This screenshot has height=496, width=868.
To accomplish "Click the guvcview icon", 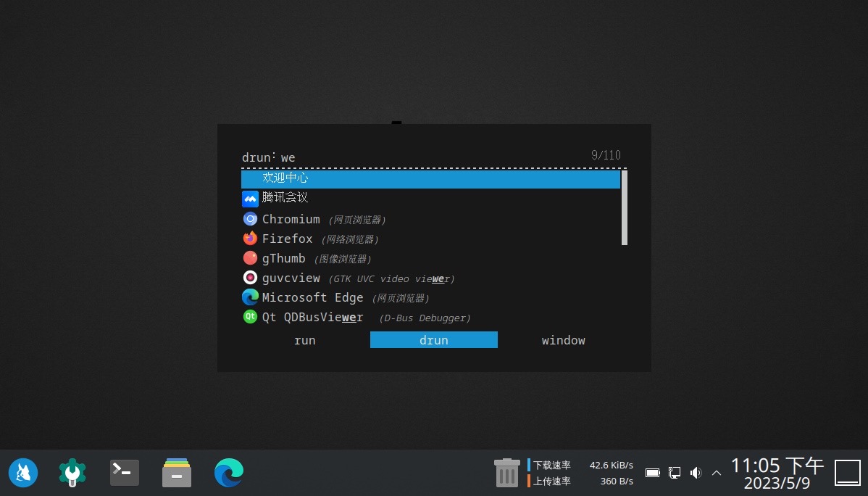I will pos(250,278).
